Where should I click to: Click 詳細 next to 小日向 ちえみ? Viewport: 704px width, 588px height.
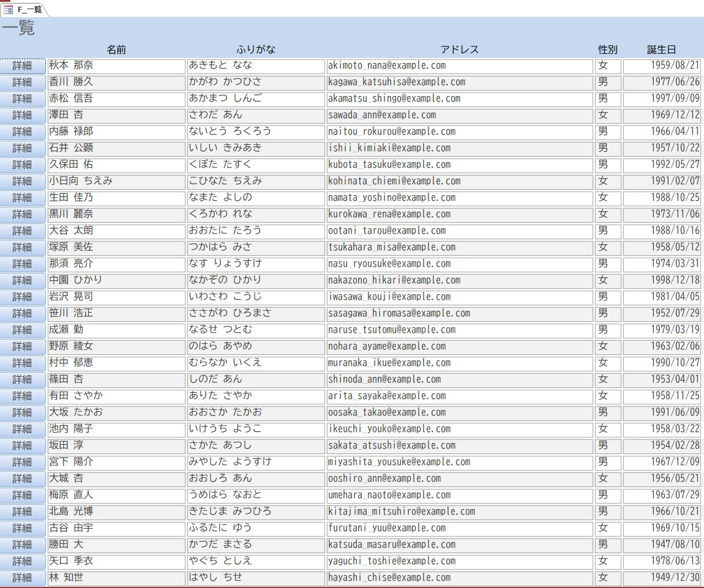coord(23,182)
